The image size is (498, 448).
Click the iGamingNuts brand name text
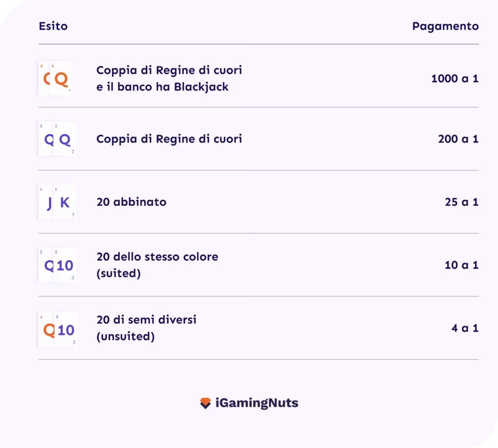point(256,403)
